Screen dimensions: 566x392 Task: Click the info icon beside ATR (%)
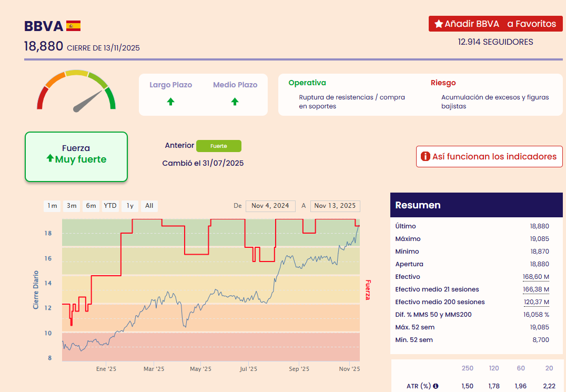pos(436,386)
